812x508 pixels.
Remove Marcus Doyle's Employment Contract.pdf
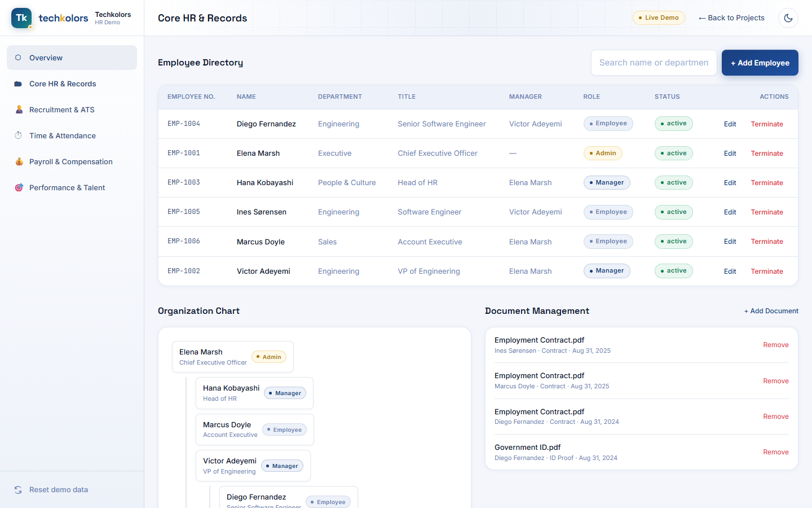(776, 381)
